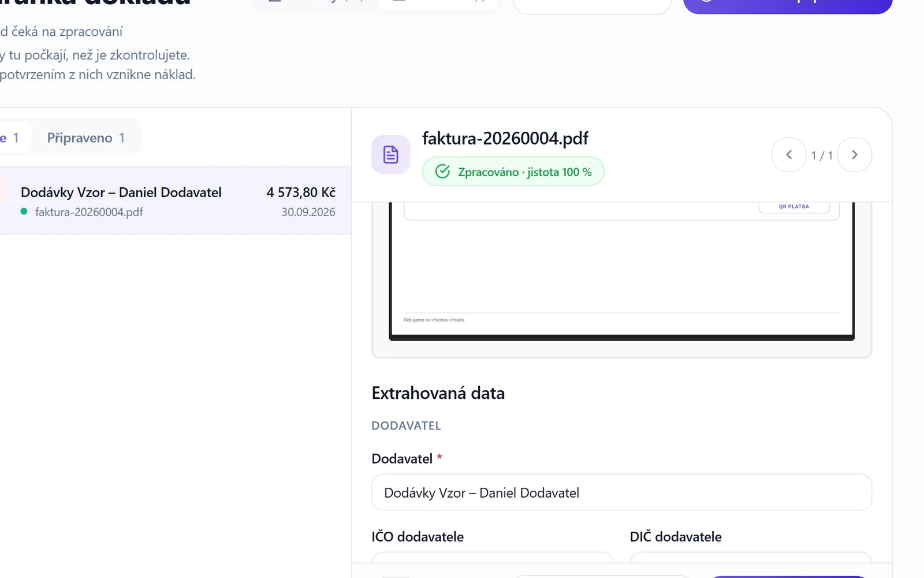Click the Dodavatel input field
The width and height of the screenshot is (924, 578).
click(x=621, y=492)
